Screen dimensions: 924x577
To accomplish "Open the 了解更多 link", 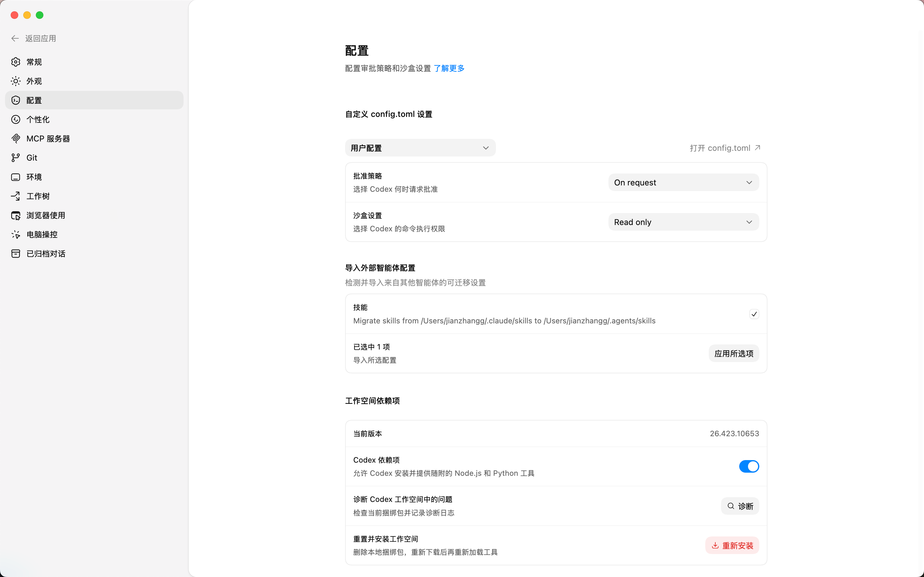I will [x=449, y=68].
